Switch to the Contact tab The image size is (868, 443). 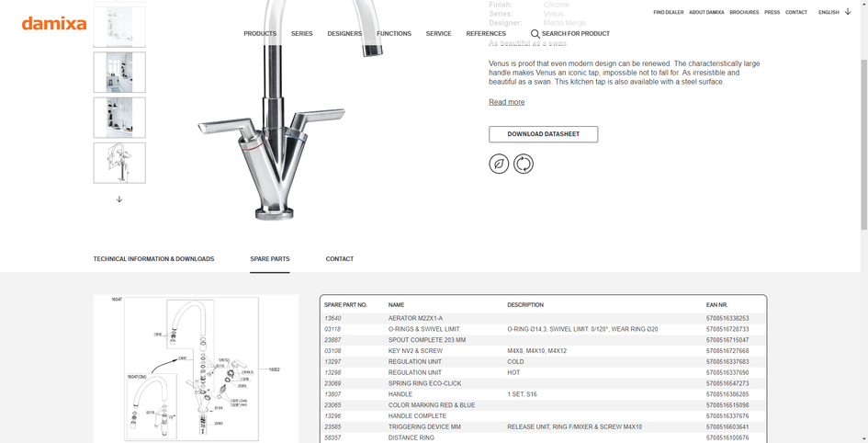coord(339,259)
